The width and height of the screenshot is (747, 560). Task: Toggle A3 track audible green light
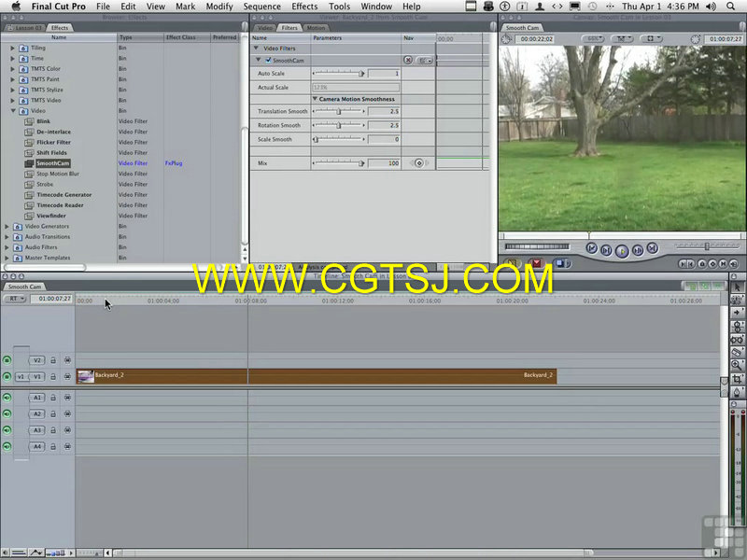[x=7, y=430]
